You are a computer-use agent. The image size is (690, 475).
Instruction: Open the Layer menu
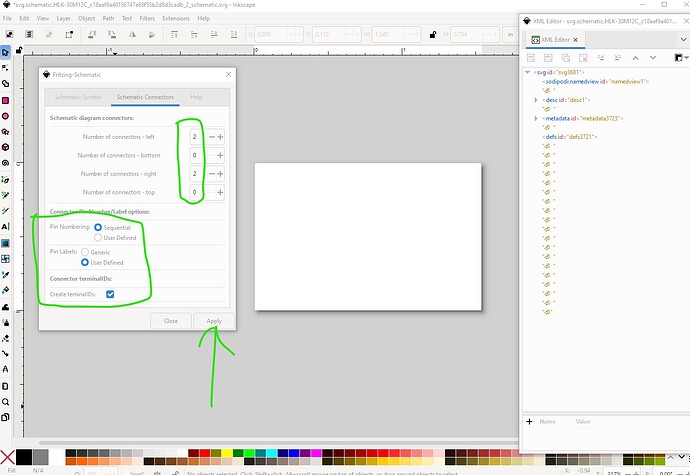[63, 18]
